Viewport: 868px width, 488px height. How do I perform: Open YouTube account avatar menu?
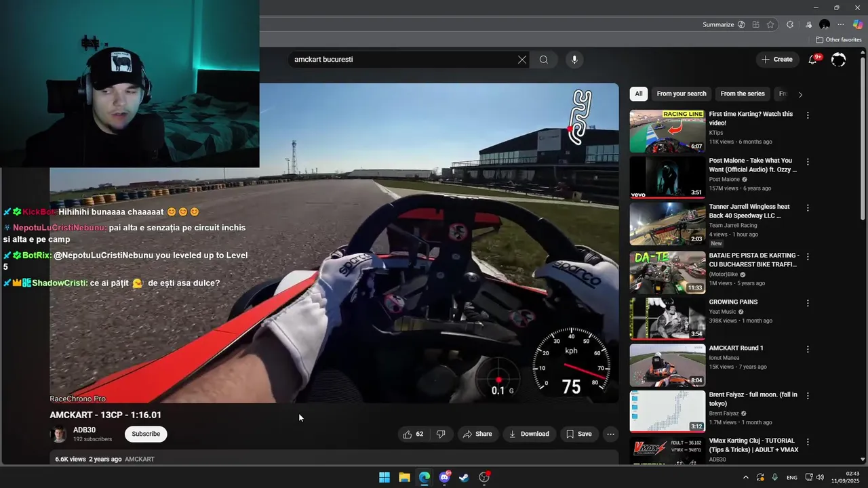(x=838, y=60)
